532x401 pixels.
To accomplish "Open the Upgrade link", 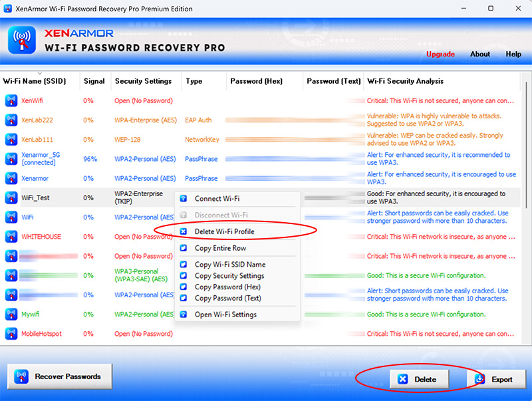I will tap(440, 55).
